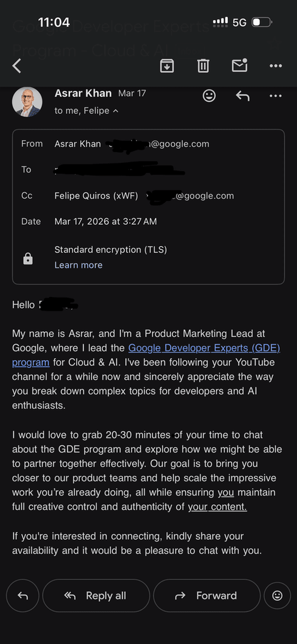Image resolution: width=297 pixels, height=644 pixels.
Task: Archive this email with the archive icon
Action: coord(167,65)
